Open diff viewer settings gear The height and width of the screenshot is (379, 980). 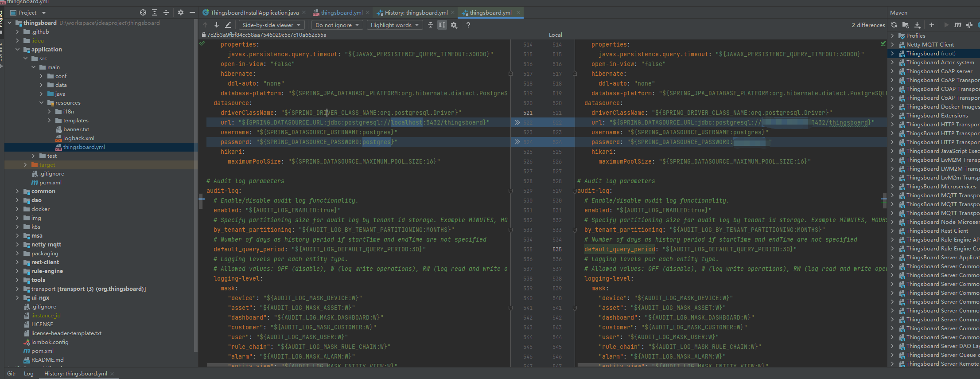(454, 25)
